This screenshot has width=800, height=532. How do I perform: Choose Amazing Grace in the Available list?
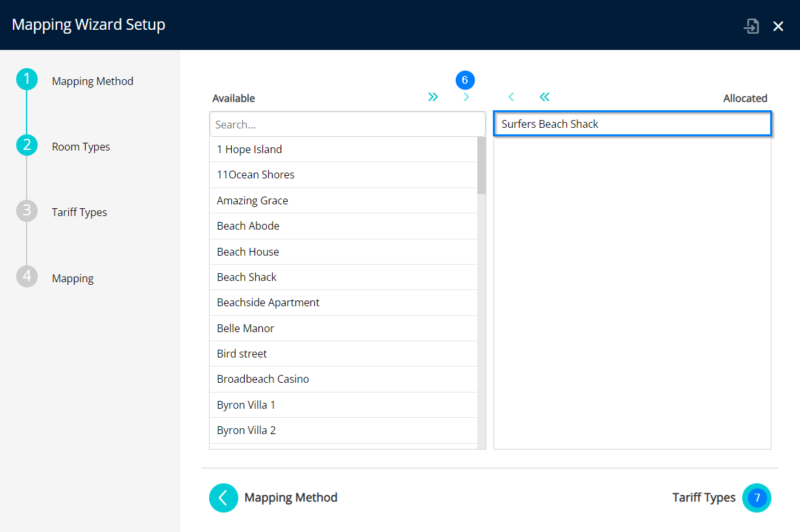click(x=343, y=200)
